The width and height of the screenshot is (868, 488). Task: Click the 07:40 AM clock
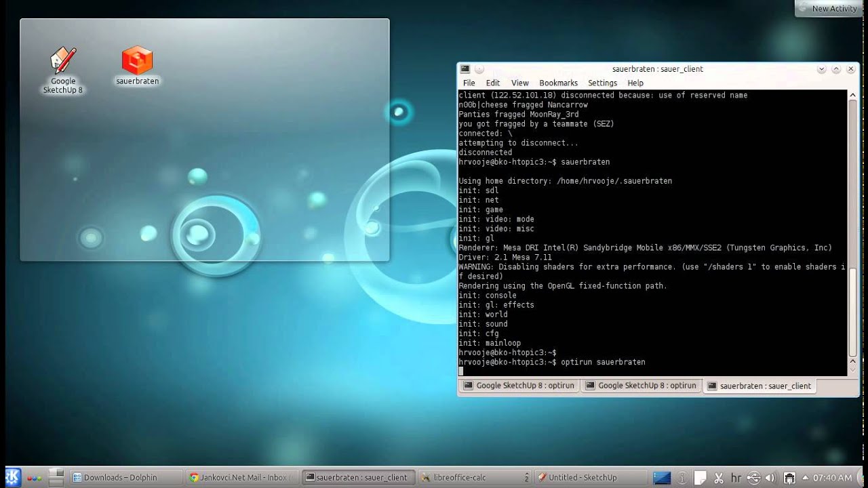(x=833, y=477)
